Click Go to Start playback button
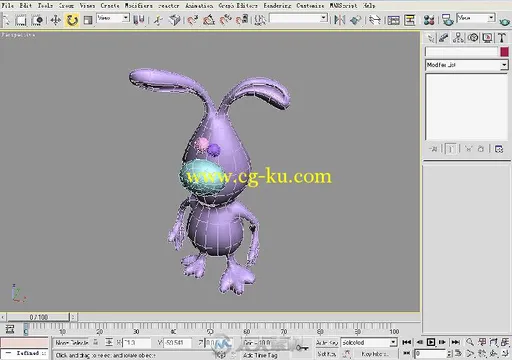This screenshot has height=360, width=512. pyautogui.click(x=407, y=342)
